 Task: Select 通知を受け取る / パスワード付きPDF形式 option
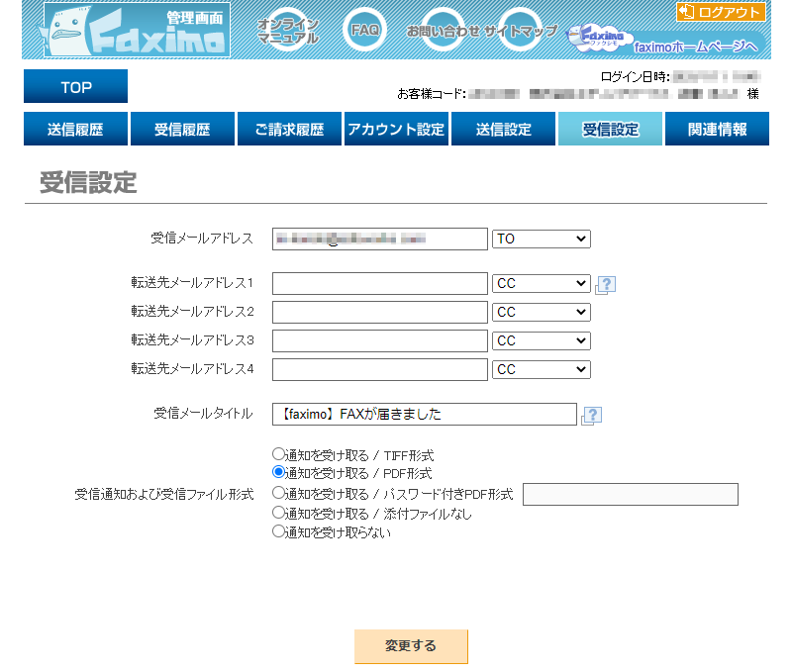click(278, 494)
